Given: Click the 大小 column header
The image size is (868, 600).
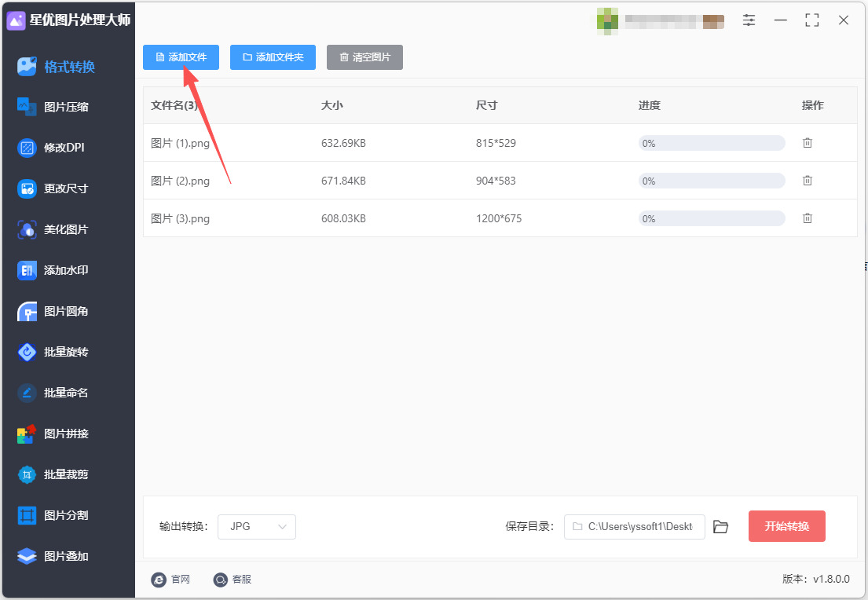Looking at the screenshot, I should (332, 105).
